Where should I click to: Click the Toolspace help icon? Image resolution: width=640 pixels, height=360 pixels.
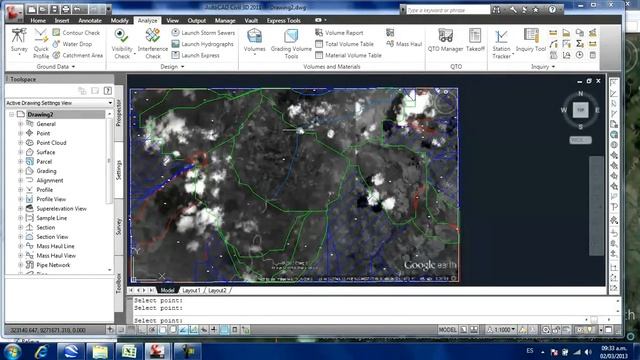click(108, 91)
